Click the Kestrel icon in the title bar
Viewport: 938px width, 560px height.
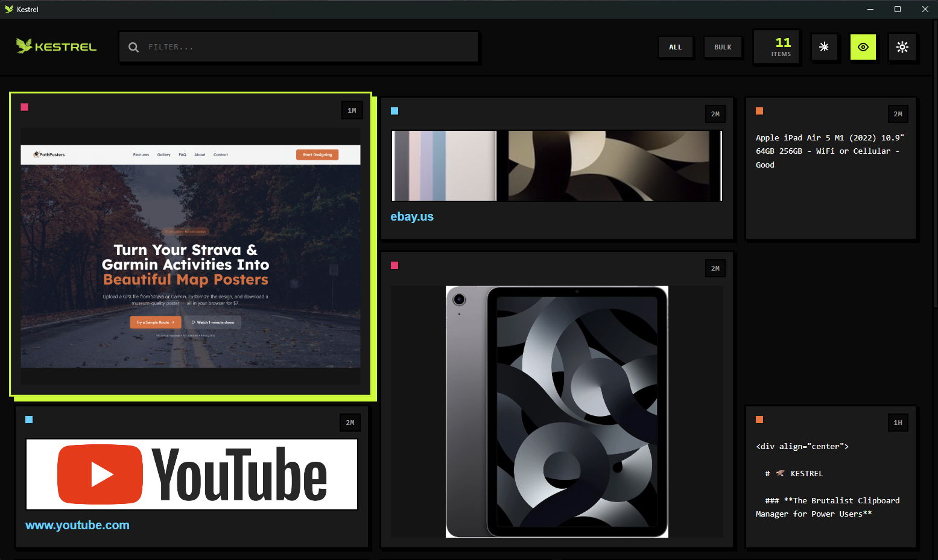[8, 9]
